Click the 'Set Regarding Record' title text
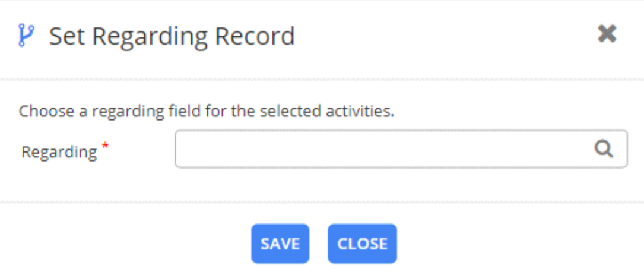Viewport: 644px width, 275px height. pyautogui.click(x=172, y=37)
